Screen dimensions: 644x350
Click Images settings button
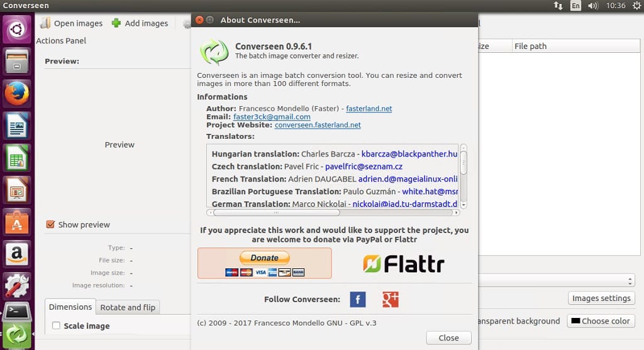coord(601,298)
